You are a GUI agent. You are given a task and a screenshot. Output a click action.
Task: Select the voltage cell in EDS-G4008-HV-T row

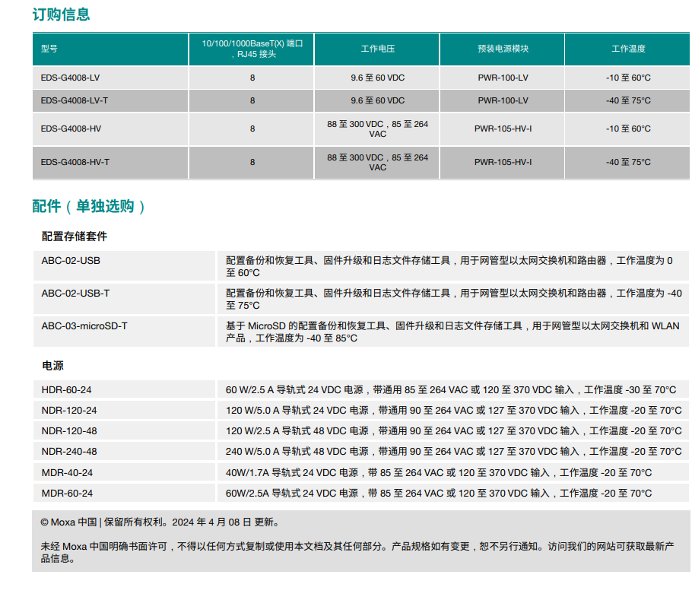[x=378, y=163]
